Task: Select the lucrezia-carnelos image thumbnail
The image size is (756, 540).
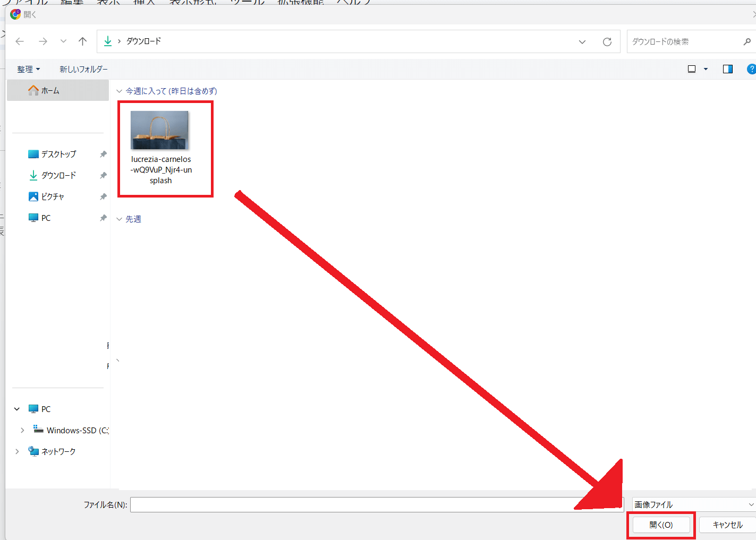Action: pos(160,131)
